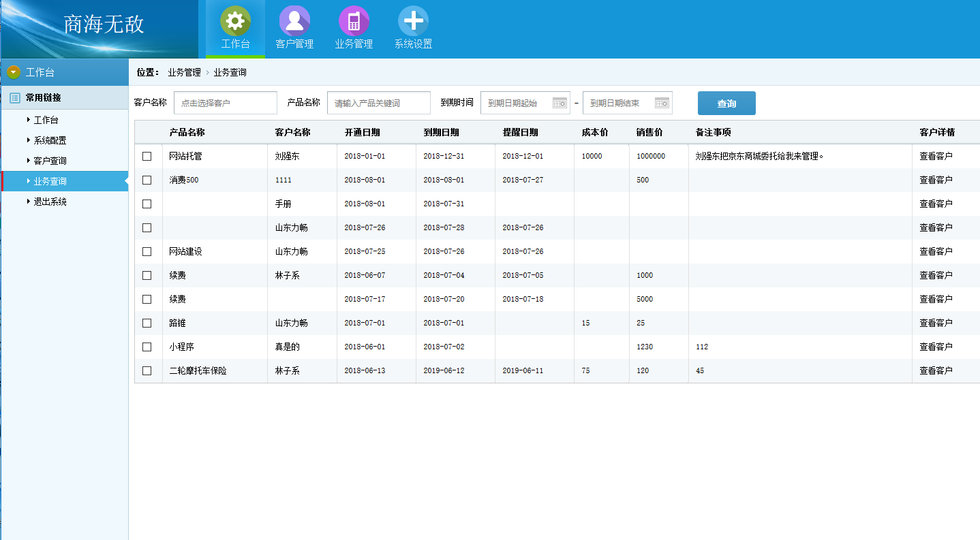Image resolution: width=980 pixels, height=540 pixels.
Task: Click the round arrow icon beside 工作台 header
Action: point(14,72)
